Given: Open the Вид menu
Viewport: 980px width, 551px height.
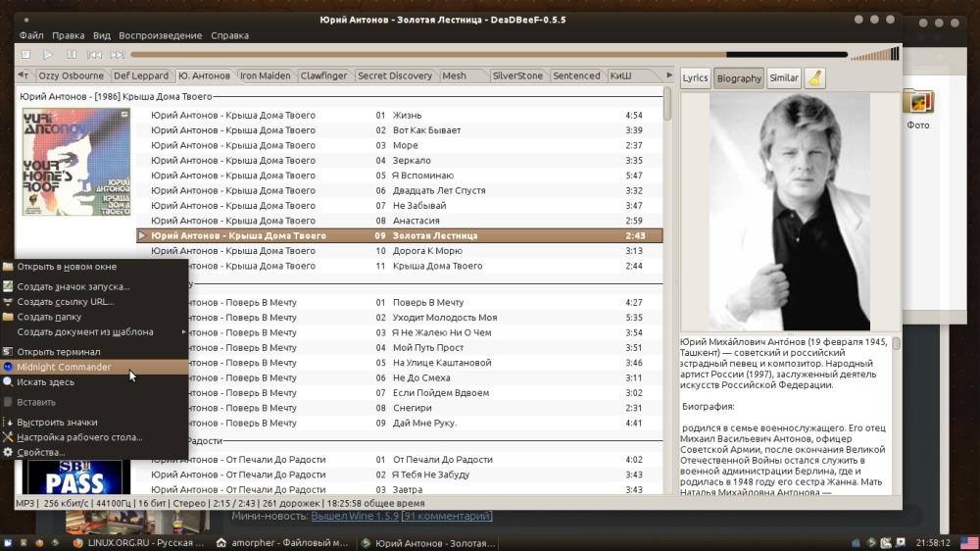Looking at the screenshot, I should pos(101,35).
